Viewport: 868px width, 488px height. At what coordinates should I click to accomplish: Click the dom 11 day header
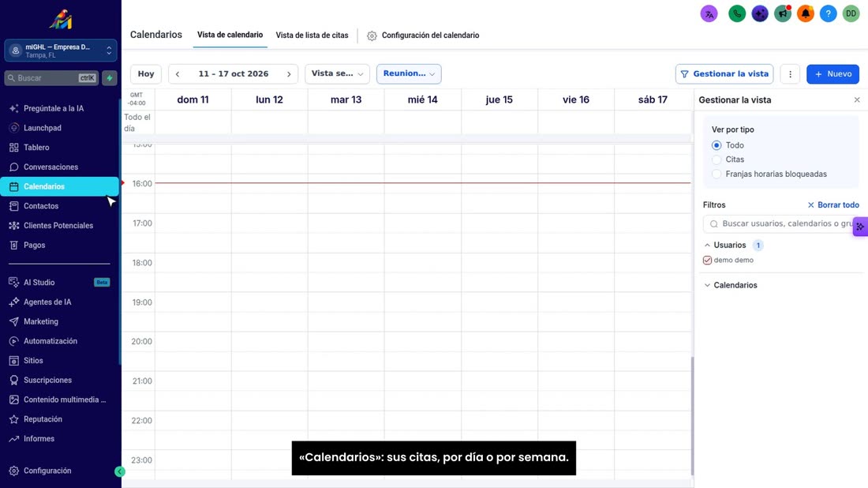(193, 99)
